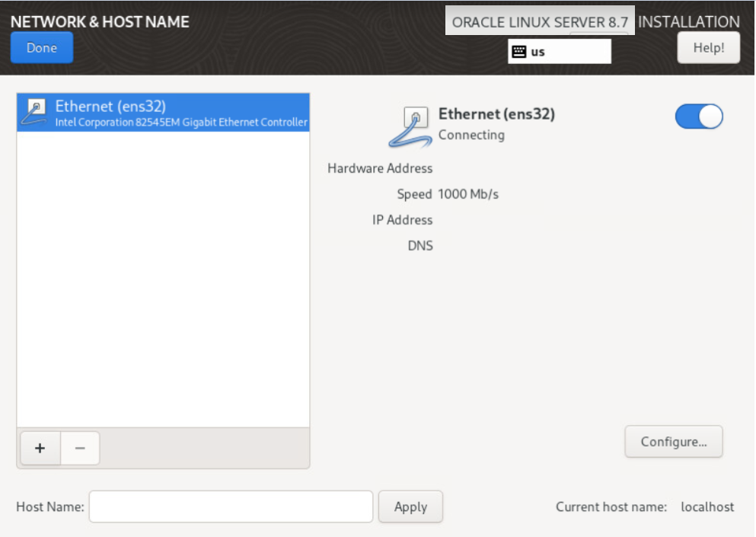Click the Intel Corporation 82545EM controller description
This screenshot has height=537, width=756.
(181, 122)
